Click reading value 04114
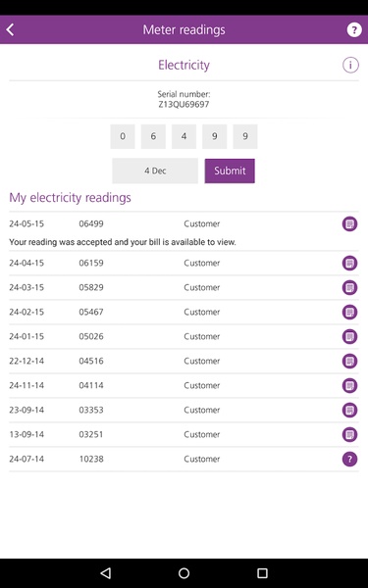 (x=91, y=385)
